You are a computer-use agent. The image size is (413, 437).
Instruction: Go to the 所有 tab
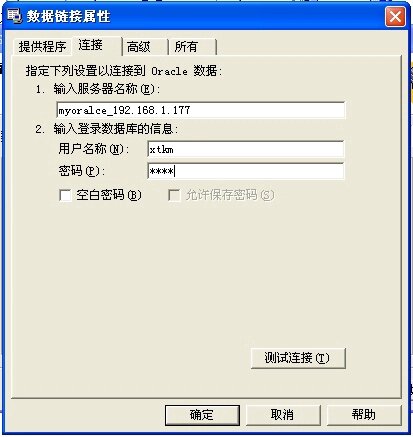[193, 47]
